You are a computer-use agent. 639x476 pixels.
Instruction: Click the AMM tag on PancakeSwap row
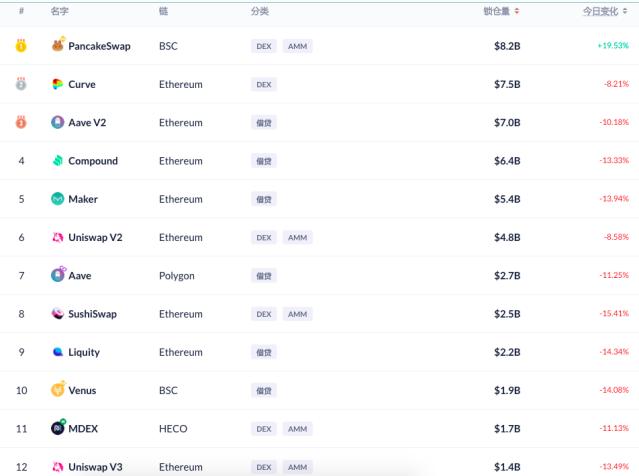click(x=297, y=46)
